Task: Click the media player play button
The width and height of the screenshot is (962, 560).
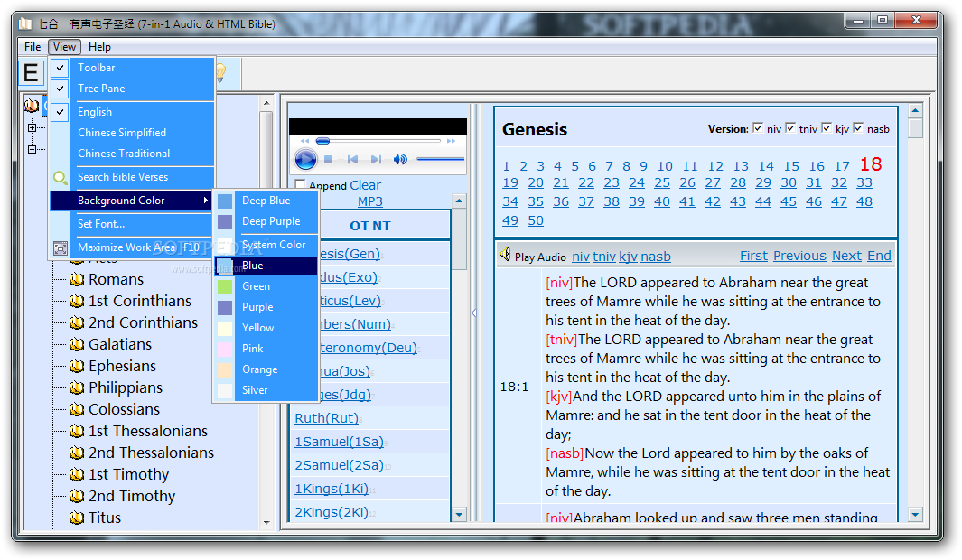Action: click(x=305, y=160)
